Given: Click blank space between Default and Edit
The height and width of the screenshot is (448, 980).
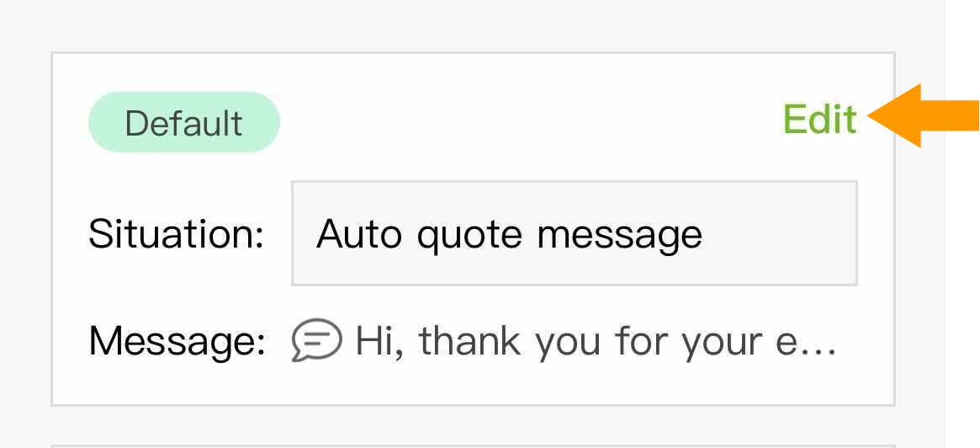Looking at the screenshot, I should tap(530, 121).
